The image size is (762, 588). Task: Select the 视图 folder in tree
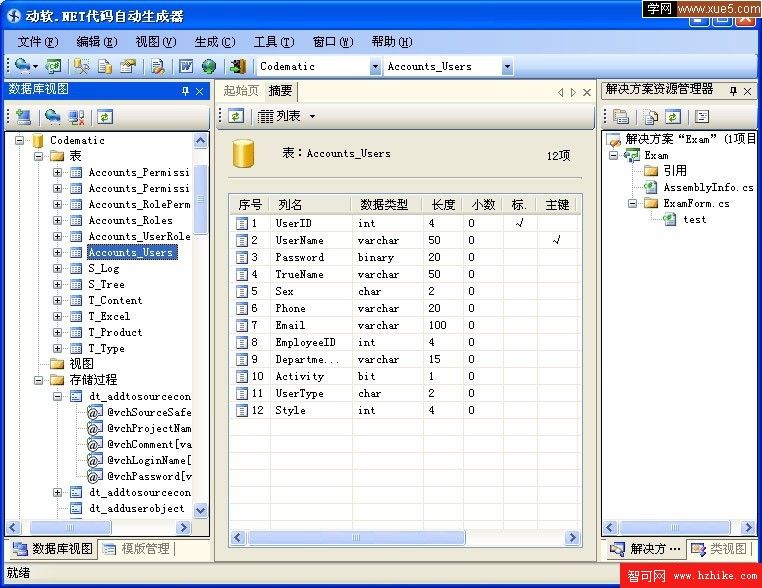tap(81, 364)
